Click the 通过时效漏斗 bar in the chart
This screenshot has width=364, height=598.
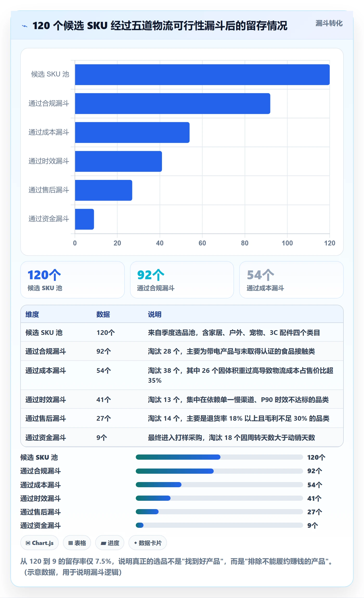[x=119, y=161]
